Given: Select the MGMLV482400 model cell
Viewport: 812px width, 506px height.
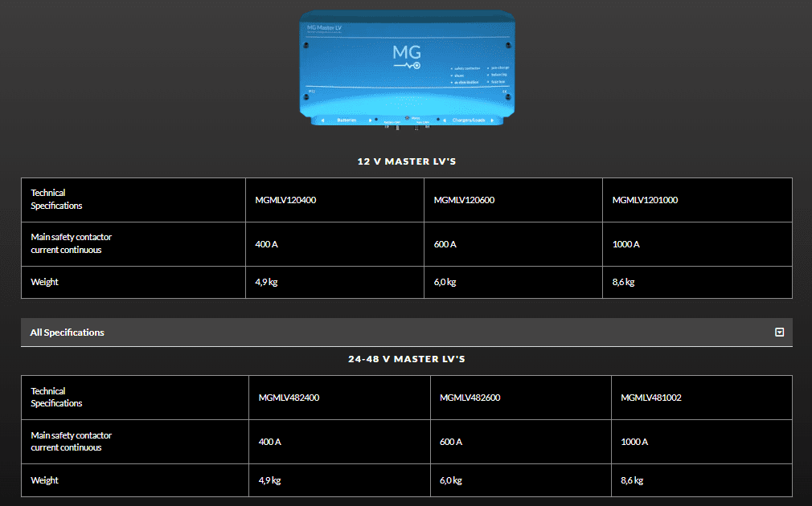Looking at the screenshot, I should tap(289, 398).
